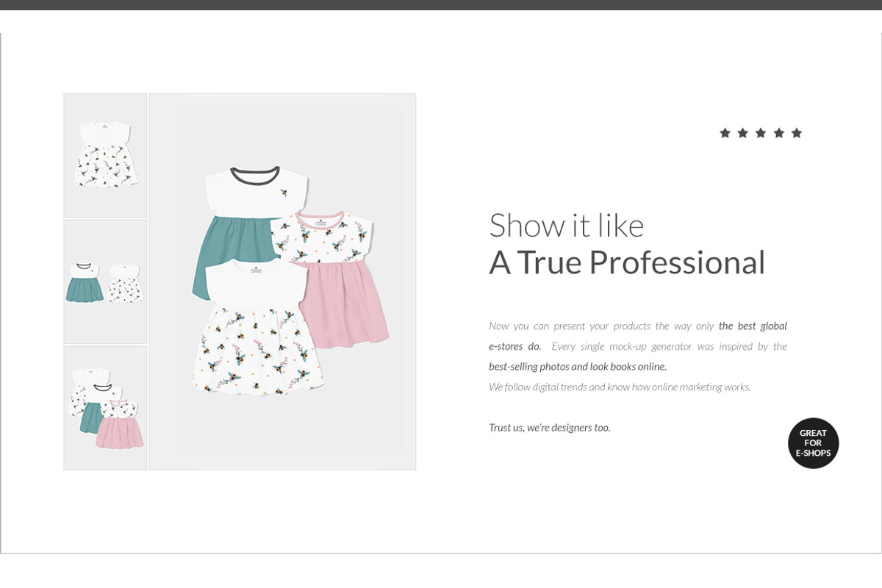
Task: Click the fourth rating star
Action: (778, 133)
